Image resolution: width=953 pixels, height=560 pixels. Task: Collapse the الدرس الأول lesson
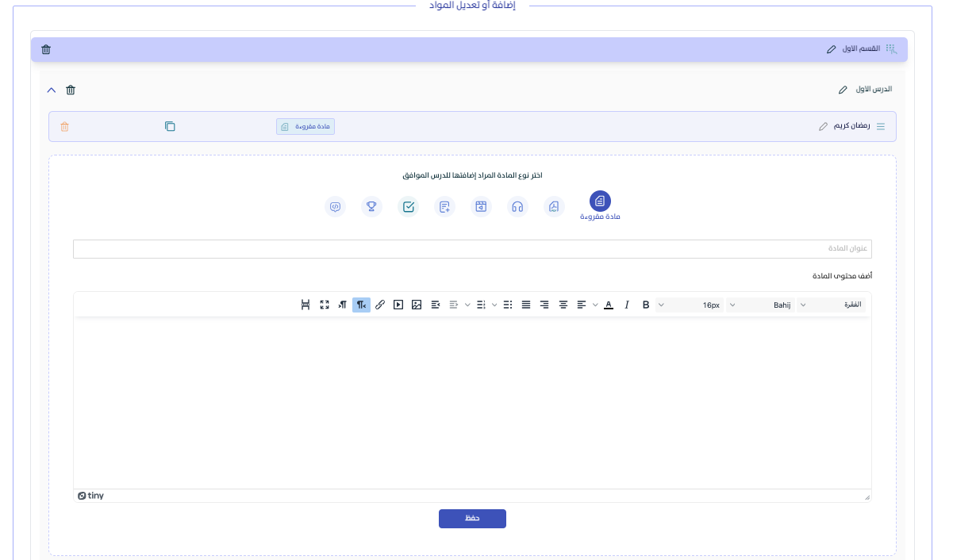[x=52, y=90]
